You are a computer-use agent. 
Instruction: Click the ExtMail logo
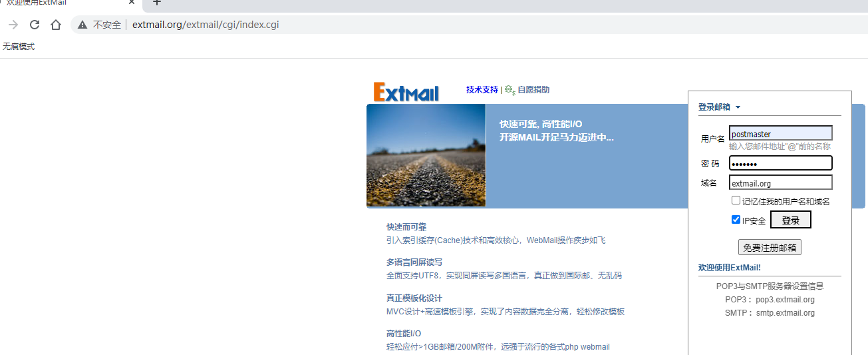(x=406, y=92)
